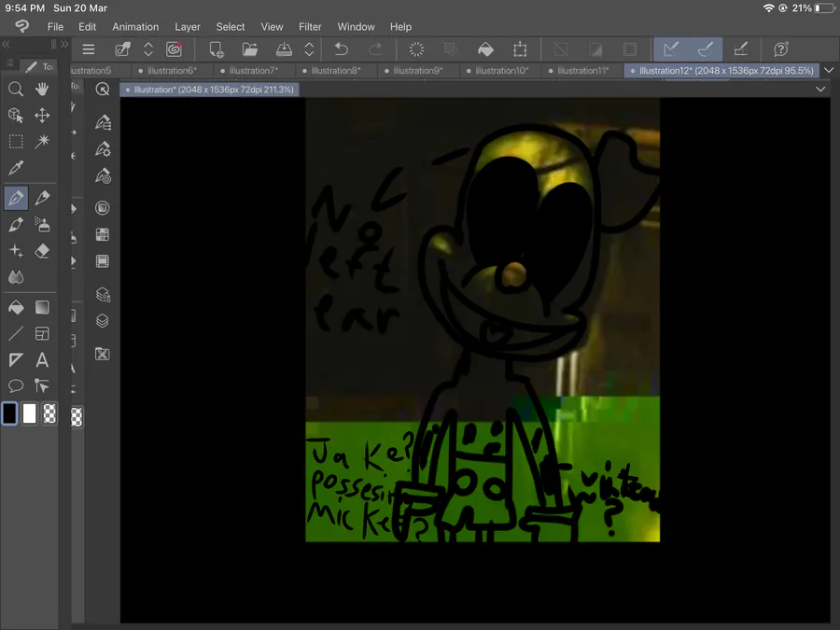Select the Pen tool
The width and height of the screenshot is (840, 630).
click(x=16, y=198)
